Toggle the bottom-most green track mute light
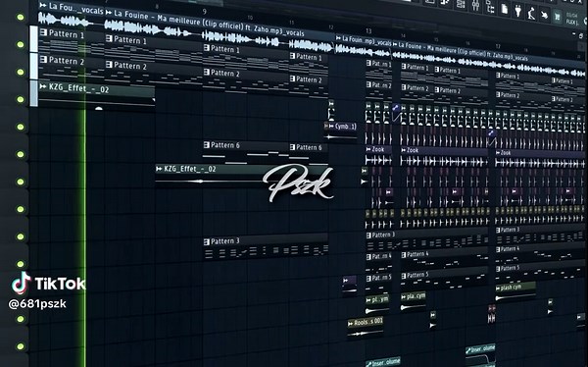 pos(21,346)
